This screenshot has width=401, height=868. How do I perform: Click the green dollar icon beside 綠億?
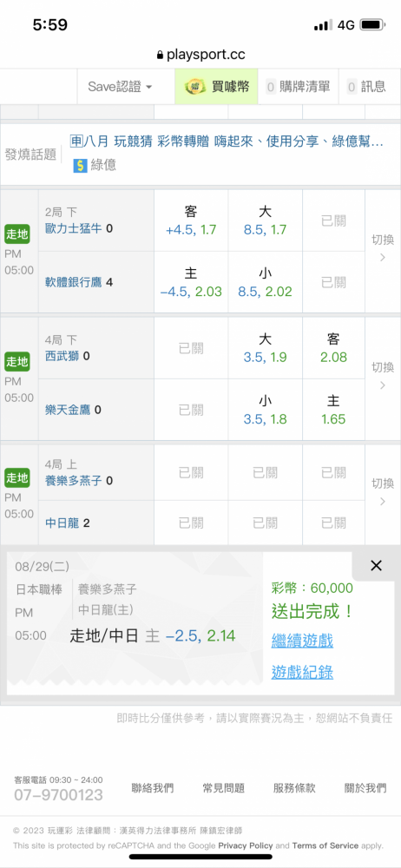(80, 165)
